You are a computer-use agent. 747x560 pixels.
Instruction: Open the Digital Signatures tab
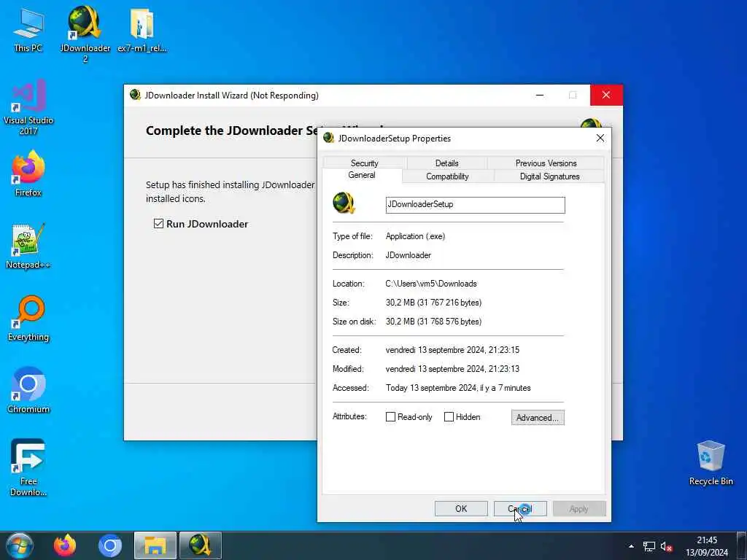[x=550, y=176]
